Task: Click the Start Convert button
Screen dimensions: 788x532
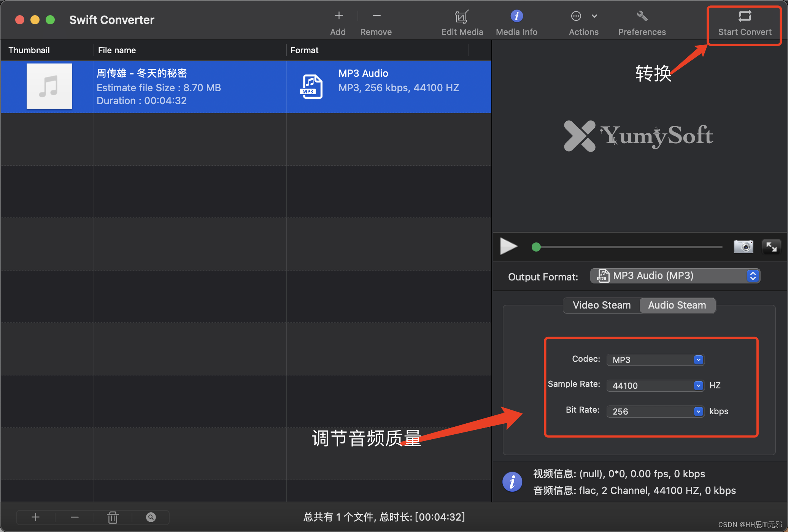Action: pos(744,23)
